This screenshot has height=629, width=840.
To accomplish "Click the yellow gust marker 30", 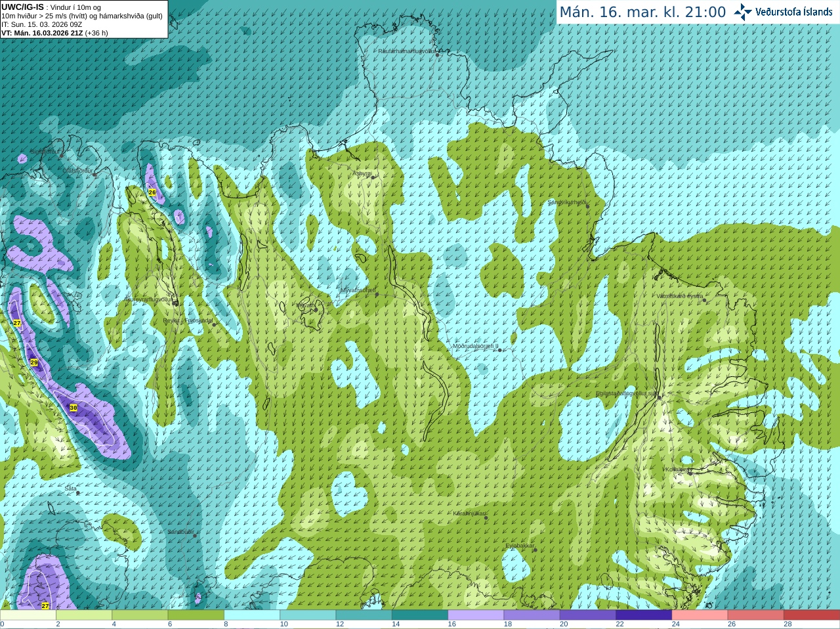I will 73,408.
